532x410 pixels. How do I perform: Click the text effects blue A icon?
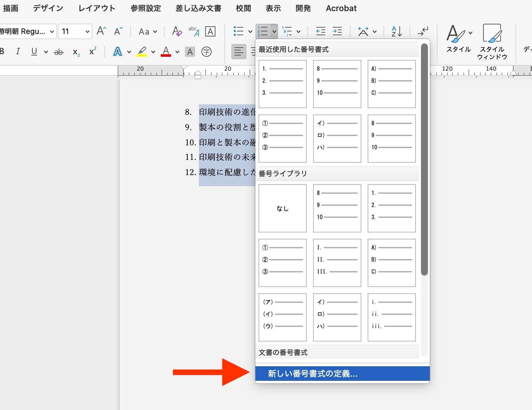(118, 51)
